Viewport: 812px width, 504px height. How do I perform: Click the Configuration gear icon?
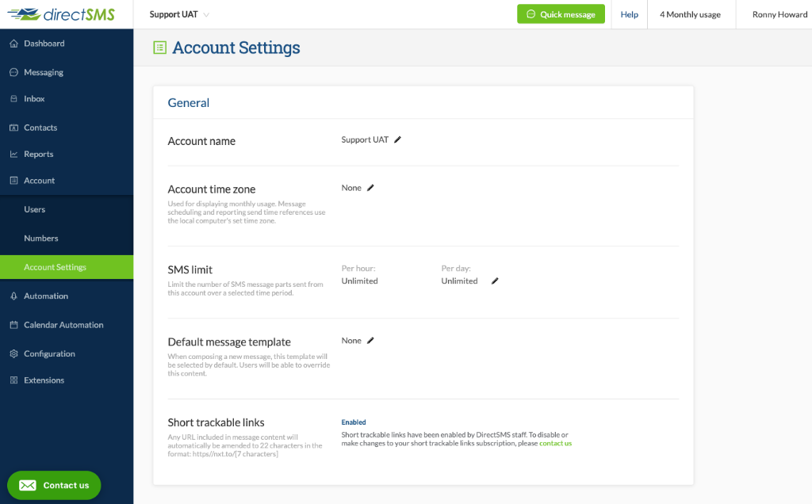(14, 354)
